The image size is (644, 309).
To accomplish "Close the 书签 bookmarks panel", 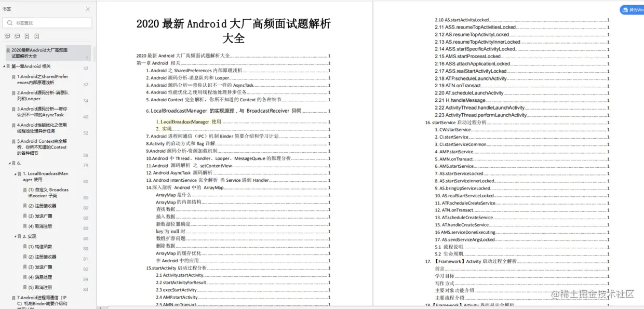I will (87, 9).
